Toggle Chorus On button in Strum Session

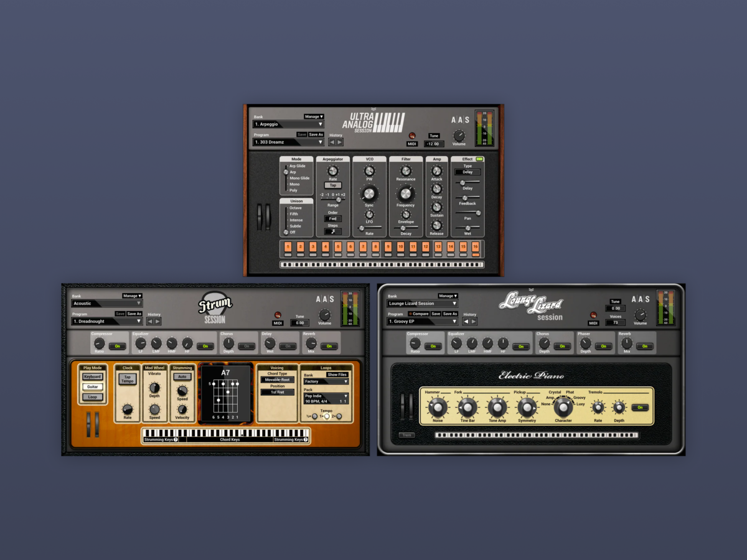(247, 346)
